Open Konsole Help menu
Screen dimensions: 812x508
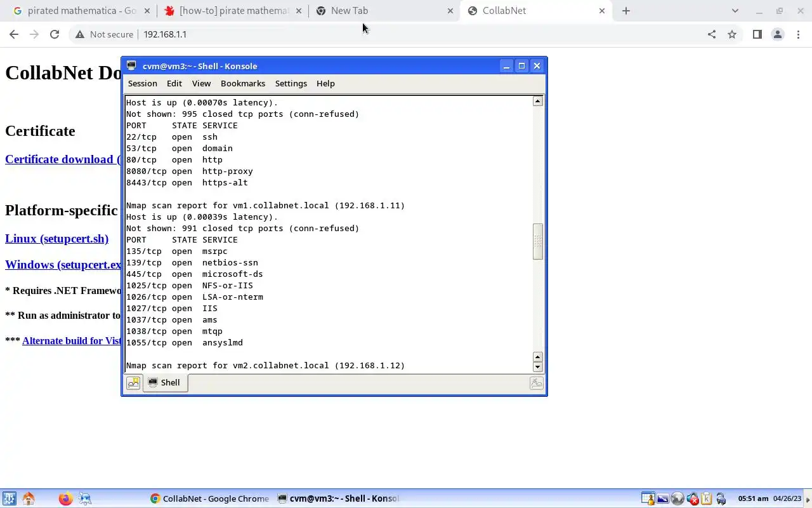[x=325, y=83]
